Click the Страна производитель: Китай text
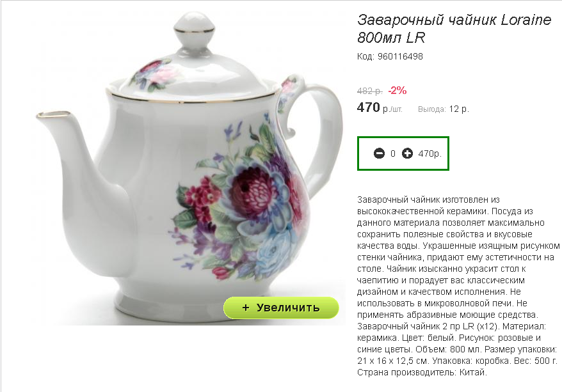 click(422, 372)
